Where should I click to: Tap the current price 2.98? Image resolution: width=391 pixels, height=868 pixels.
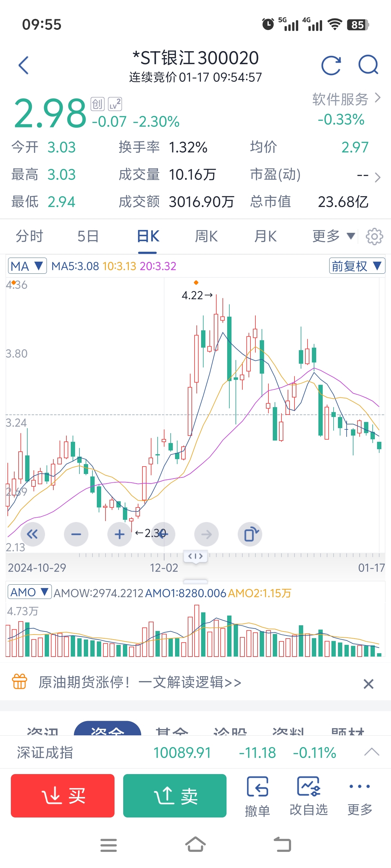[50, 113]
